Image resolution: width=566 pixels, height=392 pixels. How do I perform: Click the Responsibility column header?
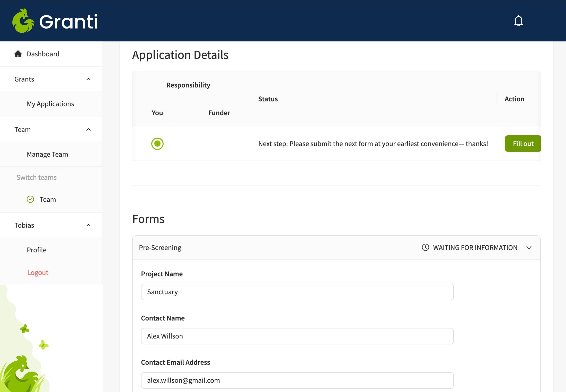188,85
